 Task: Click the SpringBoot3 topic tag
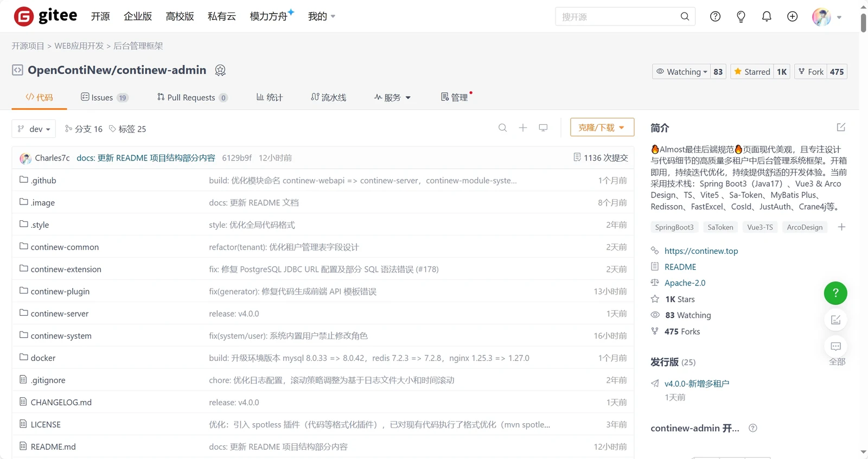tap(674, 227)
